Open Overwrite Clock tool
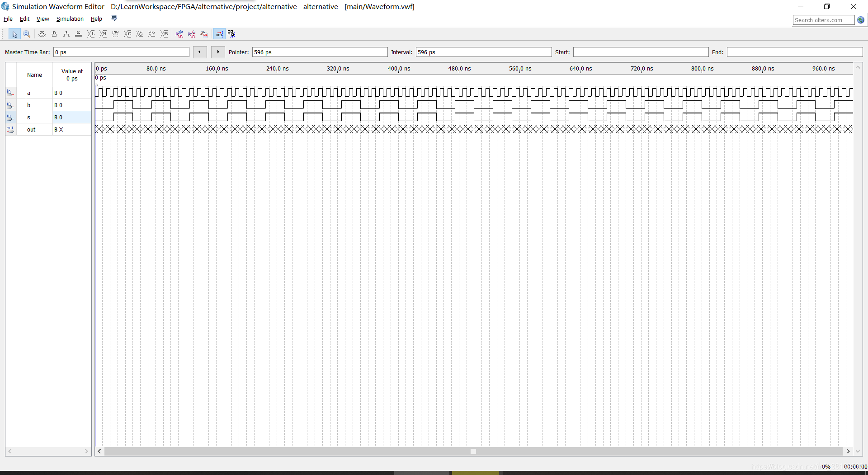 click(140, 34)
